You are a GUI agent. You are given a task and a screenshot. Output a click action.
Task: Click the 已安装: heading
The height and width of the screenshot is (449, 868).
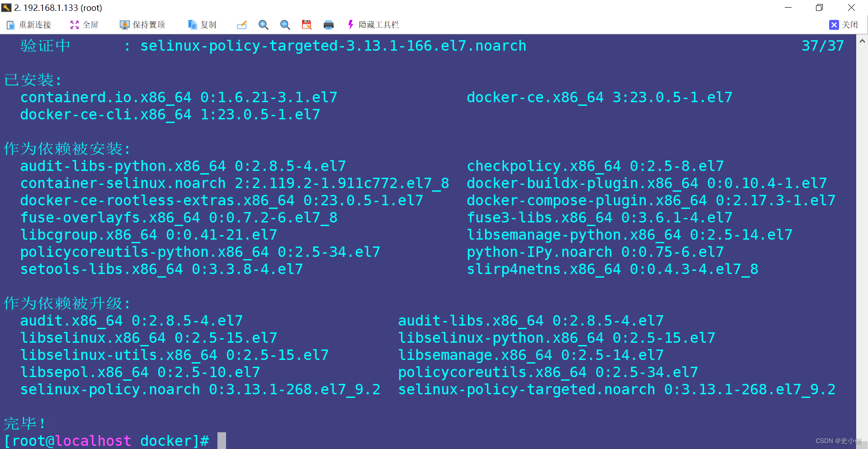[x=33, y=80]
